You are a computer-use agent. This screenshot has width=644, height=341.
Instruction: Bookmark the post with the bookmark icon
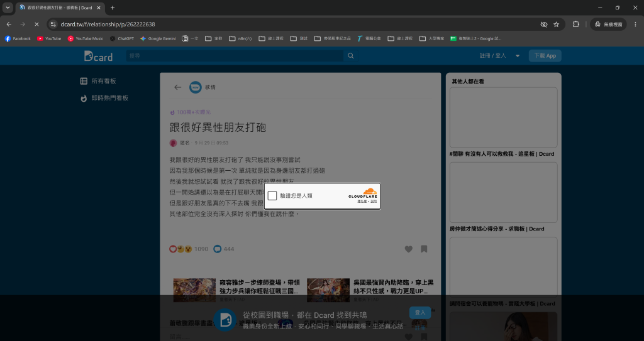click(425, 249)
